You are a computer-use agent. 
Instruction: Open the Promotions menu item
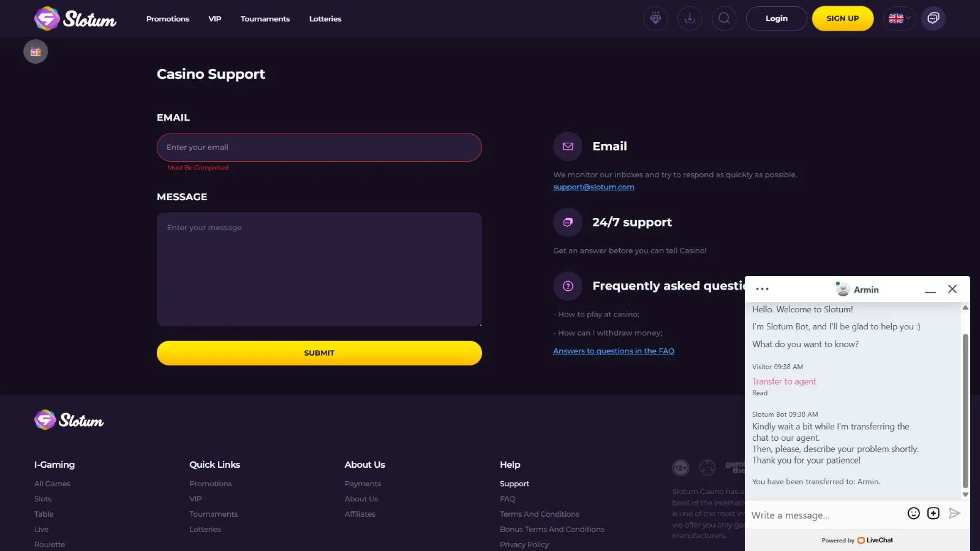coord(168,19)
